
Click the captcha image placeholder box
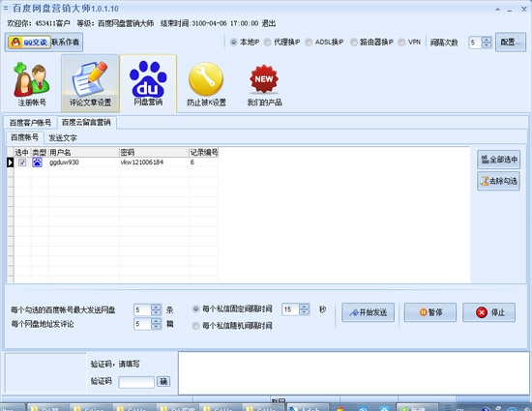click(x=45, y=372)
